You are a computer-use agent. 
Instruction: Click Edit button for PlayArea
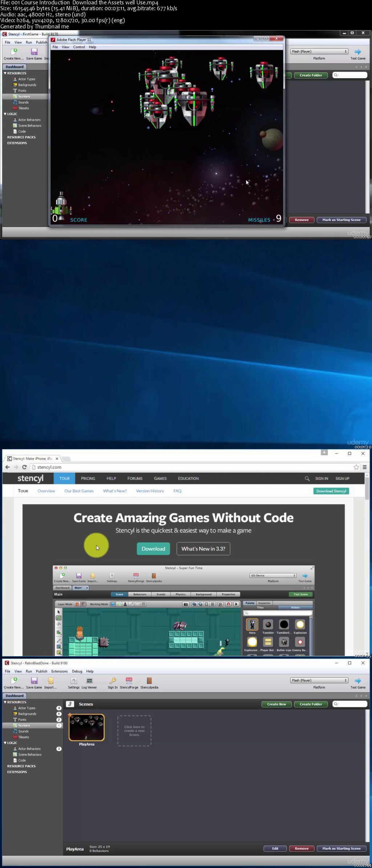[275, 848]
